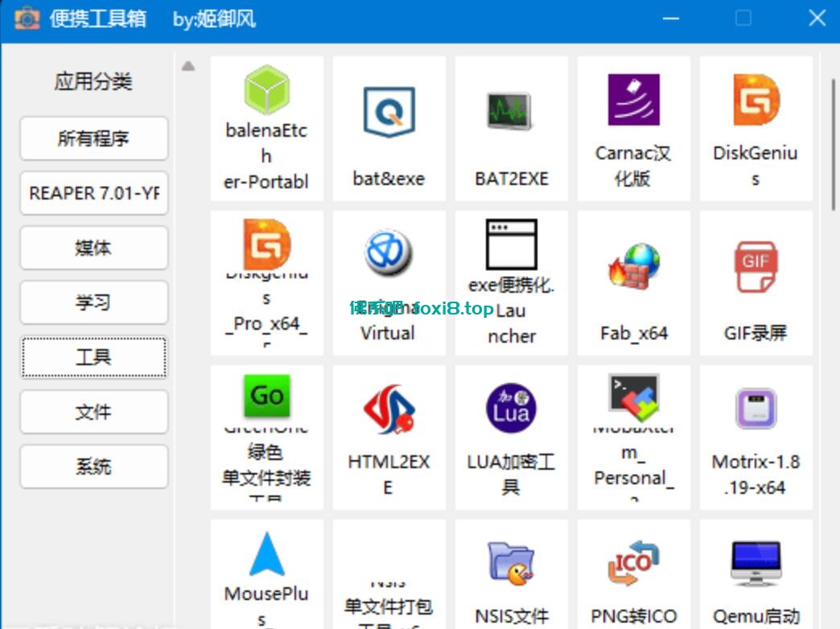The image size is (840, 629).
Task: Launch balenaEtcher-Portable
Action: click(x=266, y=125)
